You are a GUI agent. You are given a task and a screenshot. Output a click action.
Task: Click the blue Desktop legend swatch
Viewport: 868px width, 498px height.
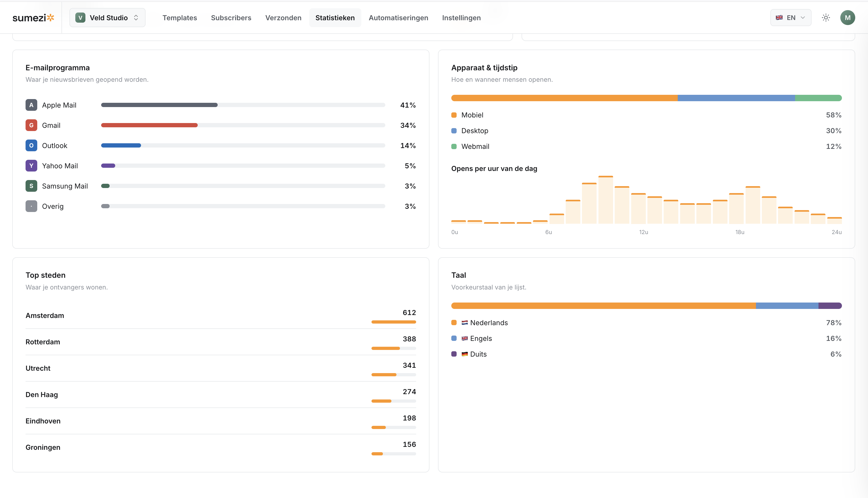(x=454, y=131)
